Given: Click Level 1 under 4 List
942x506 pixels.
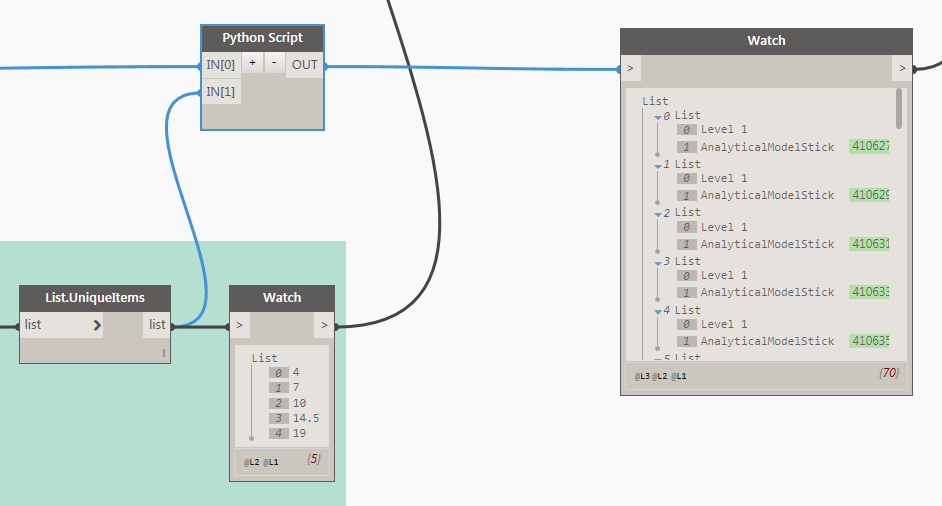Looking at the screenshot, I should point(724,325).
